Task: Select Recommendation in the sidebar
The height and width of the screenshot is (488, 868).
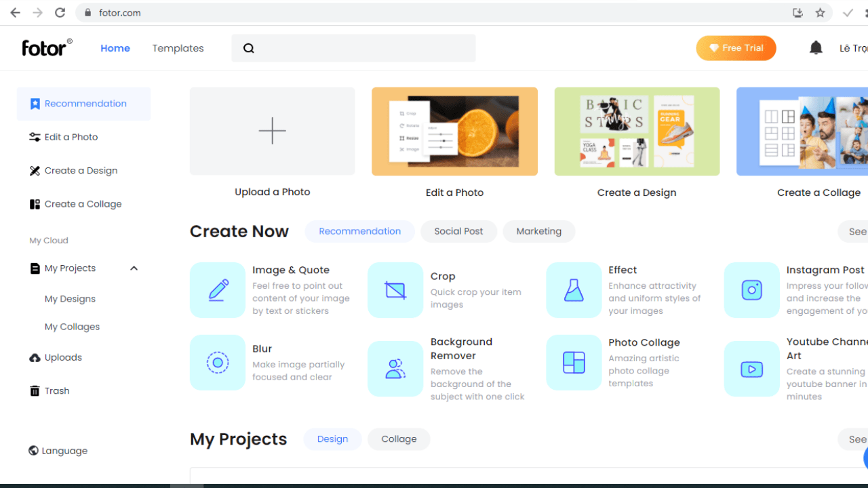Action: tap(83, 104)
